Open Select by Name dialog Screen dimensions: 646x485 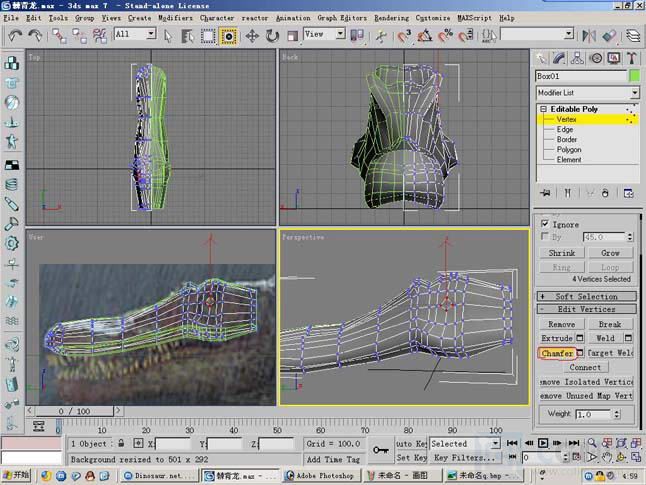(187, 36)
